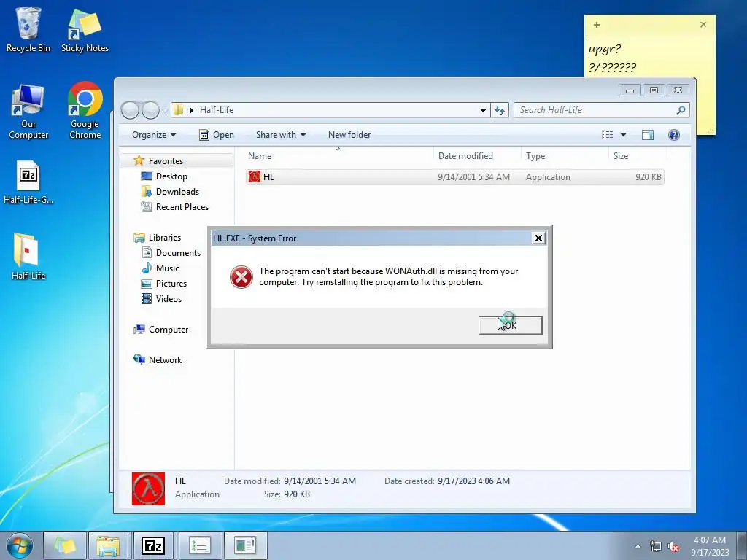Open the Recycle Bin desktop icon
Screen dimensions: 747x560
(x=28, y=29)
